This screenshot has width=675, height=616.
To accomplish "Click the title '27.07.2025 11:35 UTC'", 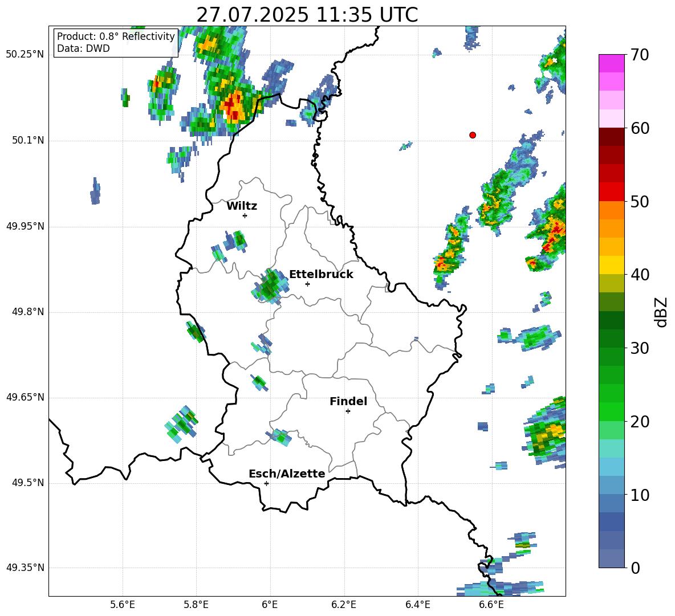I will (307, 15).
